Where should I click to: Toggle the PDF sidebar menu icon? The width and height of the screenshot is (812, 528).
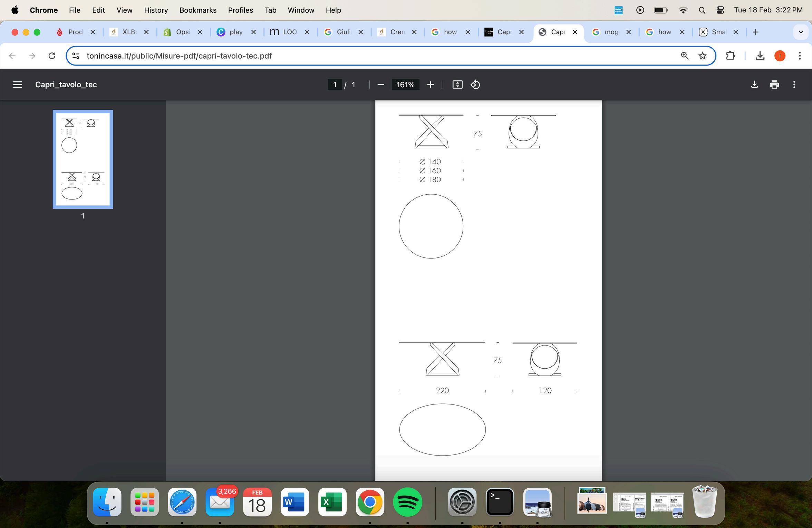point(17,85)
